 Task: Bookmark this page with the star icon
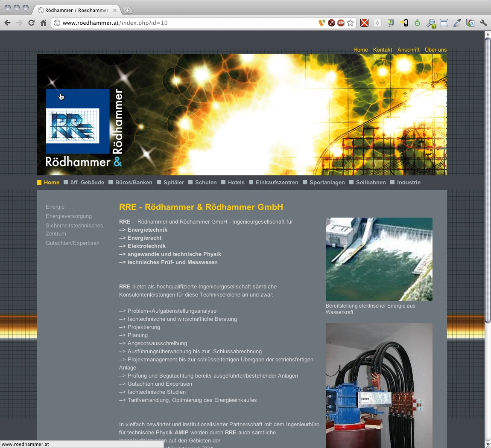click(351, 23)
